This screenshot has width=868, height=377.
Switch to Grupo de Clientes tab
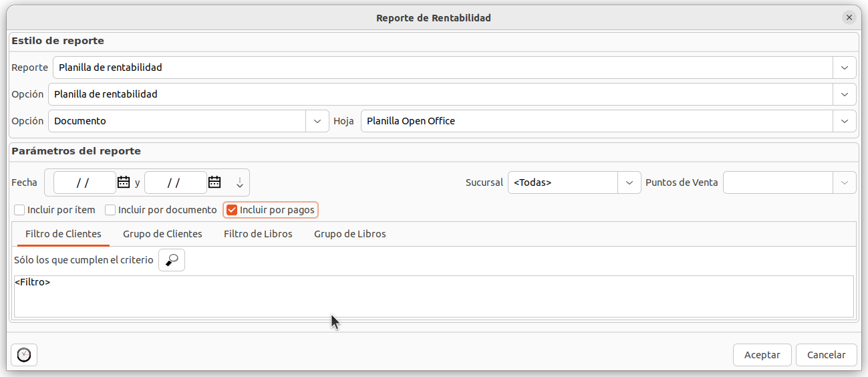click(x=162, y=234)
